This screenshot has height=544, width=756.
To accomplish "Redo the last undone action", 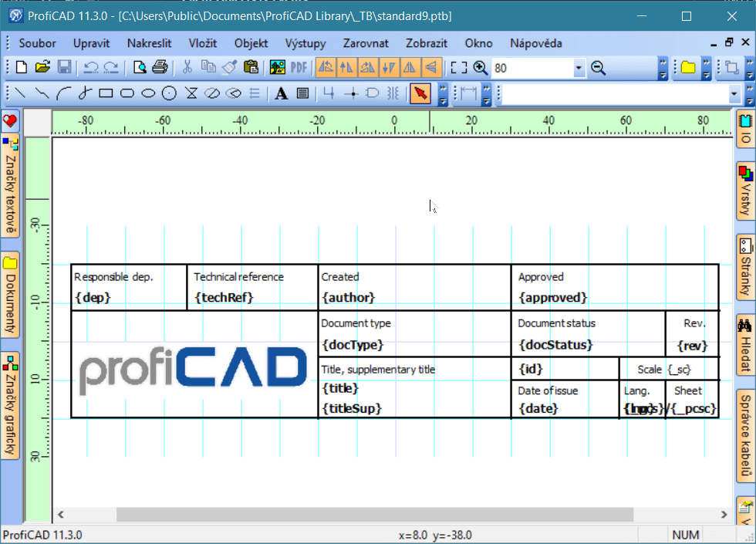I will pyautogui.click(x=111, y=68).
